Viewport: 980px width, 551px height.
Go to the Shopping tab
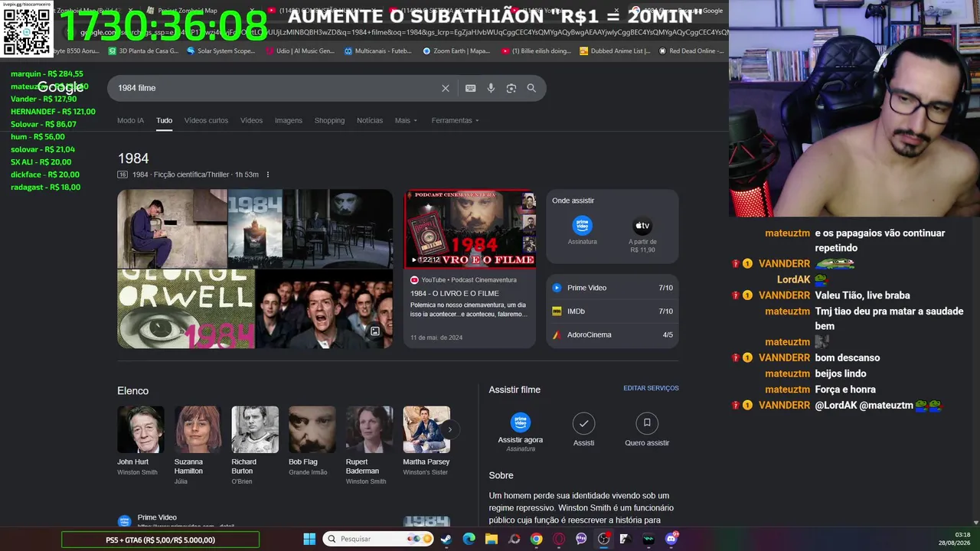(x=329, y=120)
